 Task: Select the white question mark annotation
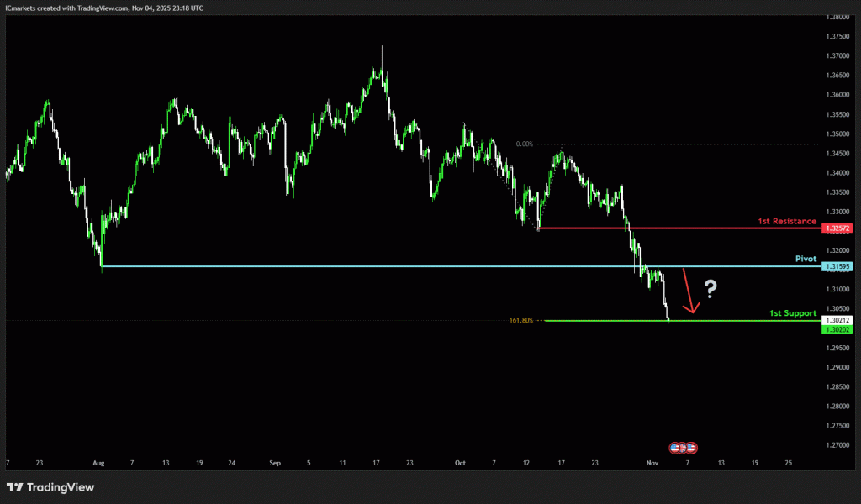710,290
